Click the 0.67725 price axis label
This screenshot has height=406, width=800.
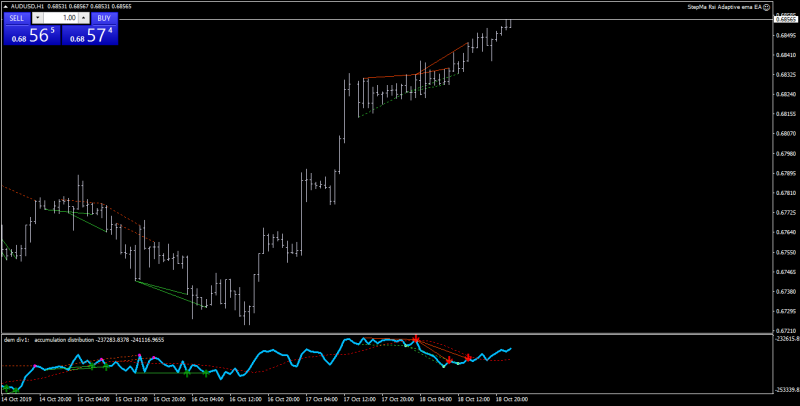pyautogui.click(x=786, y=213)
